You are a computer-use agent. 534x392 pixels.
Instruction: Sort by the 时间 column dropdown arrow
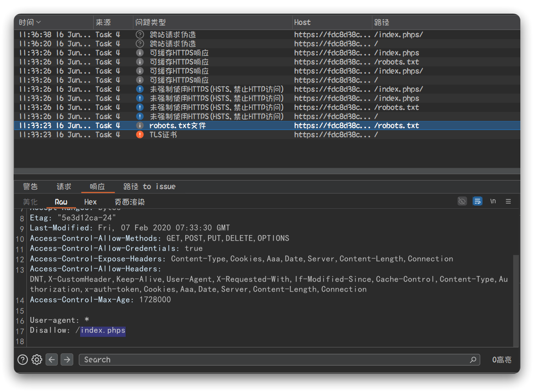[x=39, y=22]
